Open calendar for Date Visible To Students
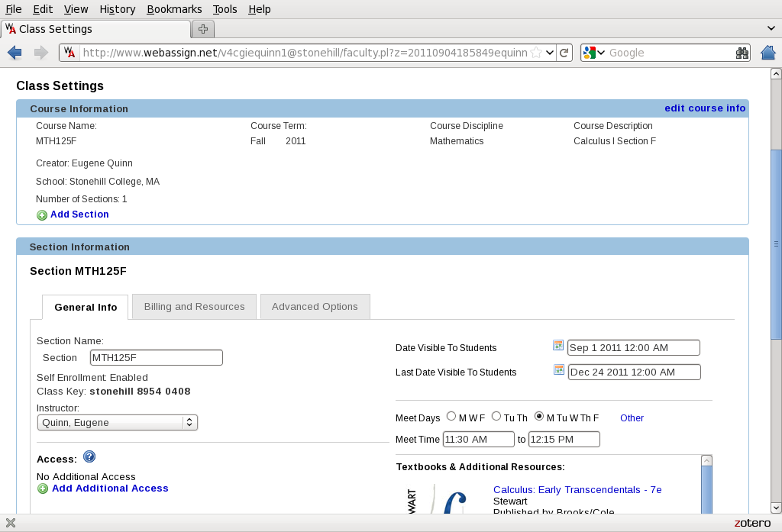782x532 pixels. click(558, 346)
